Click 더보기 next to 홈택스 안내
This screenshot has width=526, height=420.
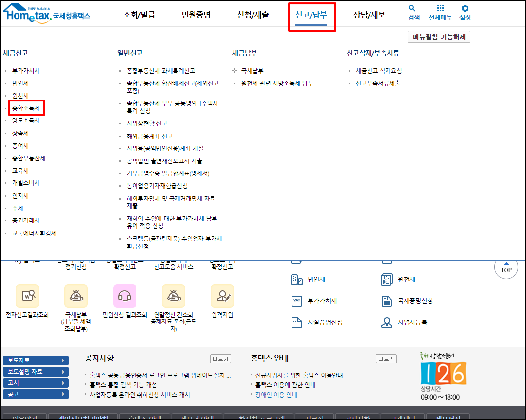pyautogui.click(x=386, y=359)
